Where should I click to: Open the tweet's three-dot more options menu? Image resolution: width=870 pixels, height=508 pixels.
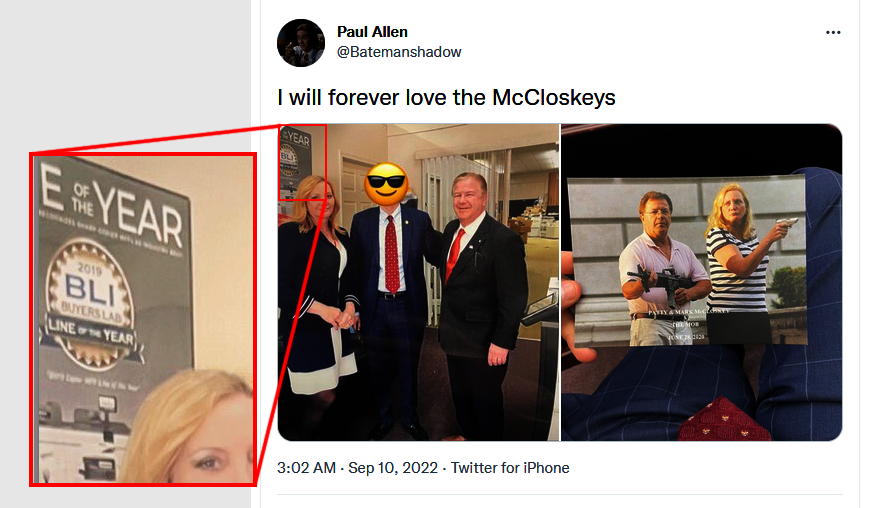tap(833, 33)
